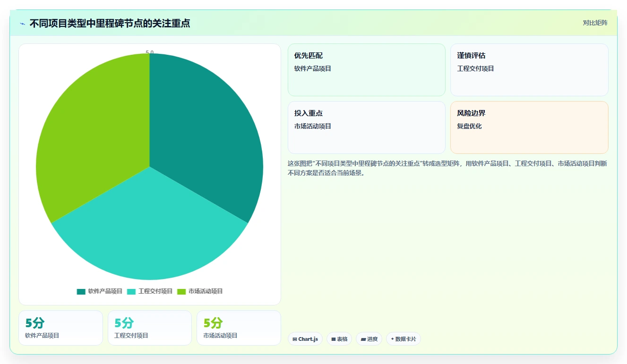Toggle the 软件产品项目 legend swatch
The height and width of the screenshot is (364, 627).
click(x=81, y=291)
